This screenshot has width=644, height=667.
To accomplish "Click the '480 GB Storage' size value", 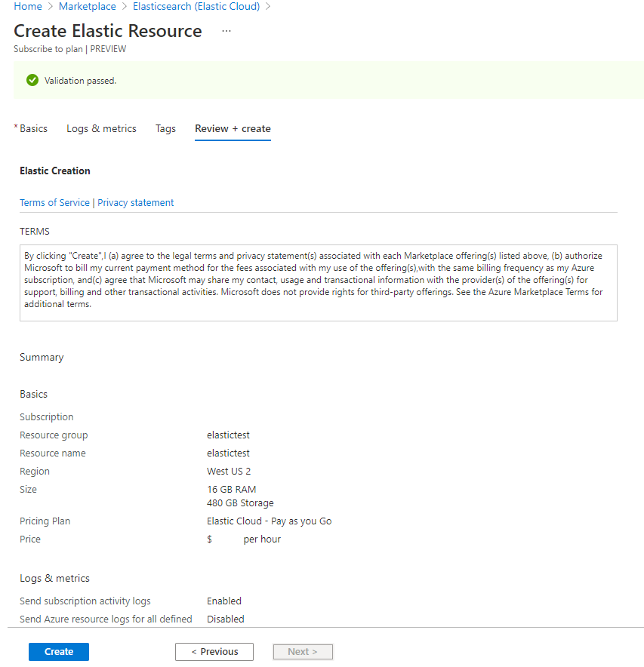I will click(240, 503).
